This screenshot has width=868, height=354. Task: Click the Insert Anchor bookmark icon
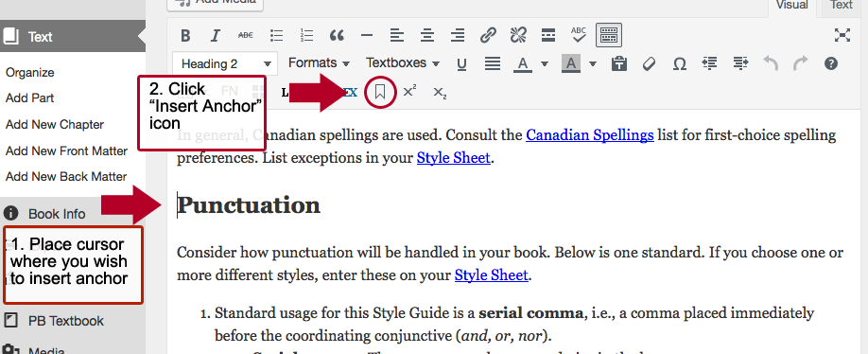[x=380, y=92]
